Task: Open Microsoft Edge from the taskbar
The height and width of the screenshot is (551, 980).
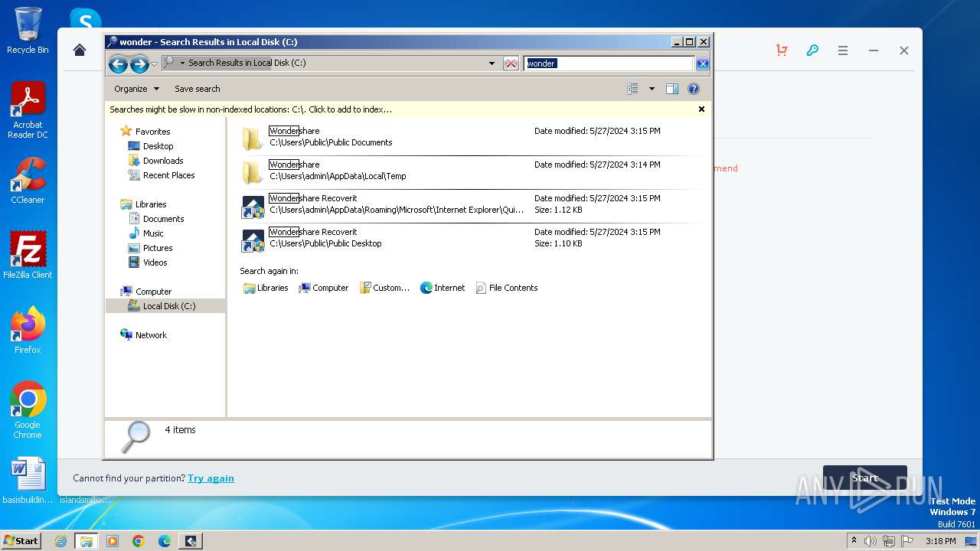Action: [x=165, y=541]
